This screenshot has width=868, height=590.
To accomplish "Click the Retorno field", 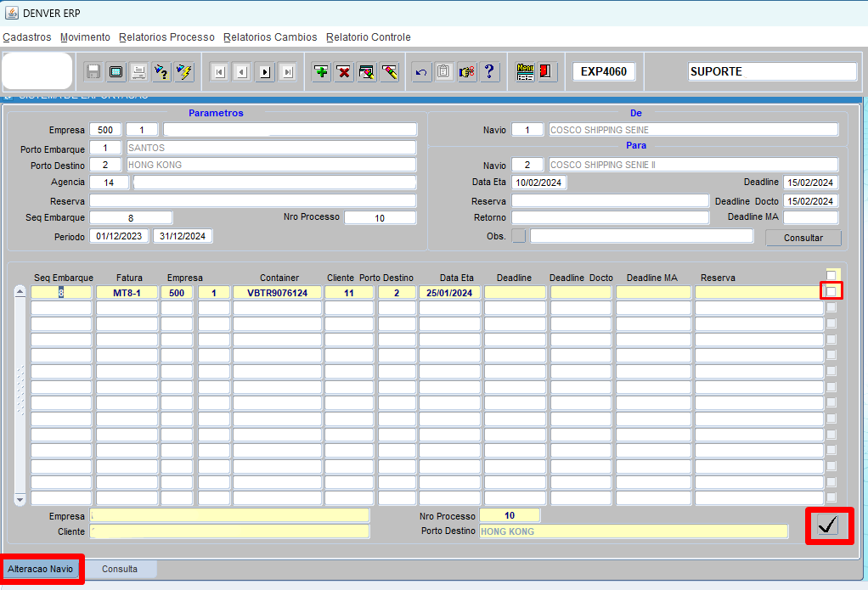I will [610, 217].
